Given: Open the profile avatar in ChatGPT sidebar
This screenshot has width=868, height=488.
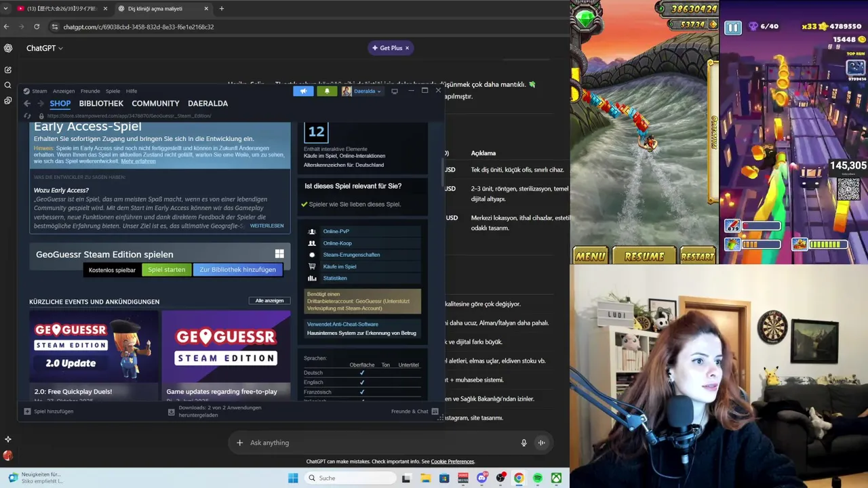Looking at the screenshot, I should (8, 455).
